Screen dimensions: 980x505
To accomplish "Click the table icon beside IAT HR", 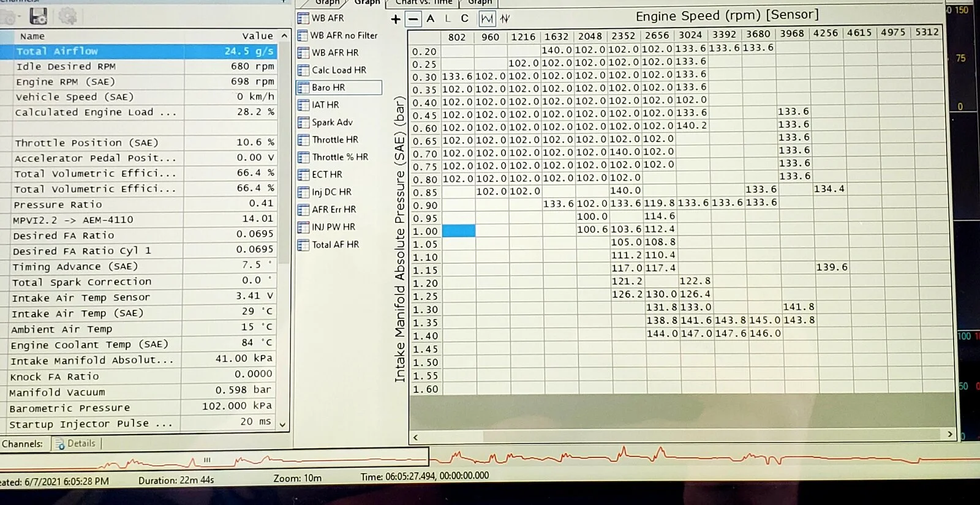I will (304, 105).
